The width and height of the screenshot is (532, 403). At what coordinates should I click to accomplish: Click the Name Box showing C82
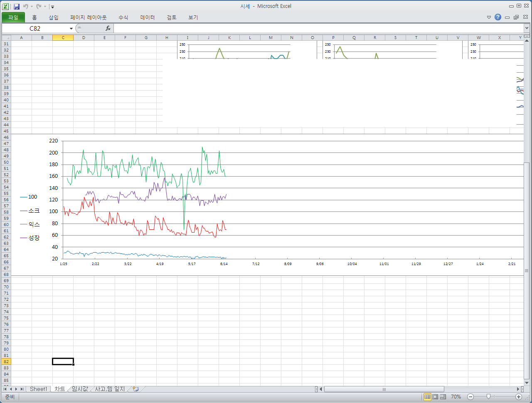35,28
